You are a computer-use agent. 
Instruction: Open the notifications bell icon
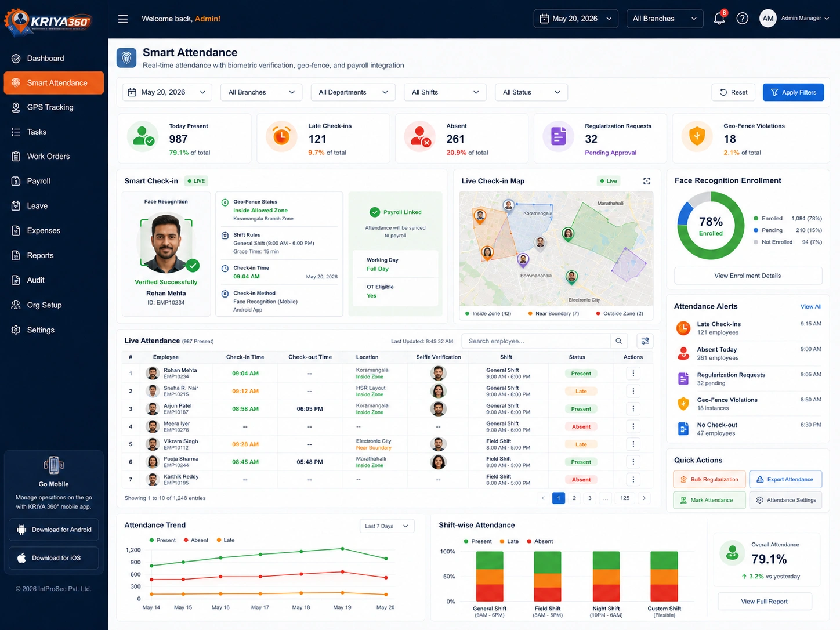click(x=719, y=19)
